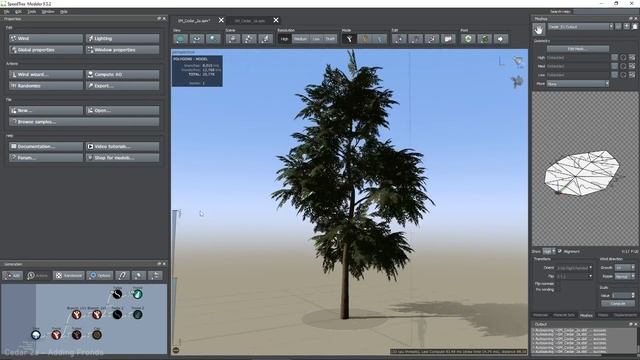Open the Add dropdown in Generation panel
This screenshot has width=640, height=360.
[x=12, y=276]
